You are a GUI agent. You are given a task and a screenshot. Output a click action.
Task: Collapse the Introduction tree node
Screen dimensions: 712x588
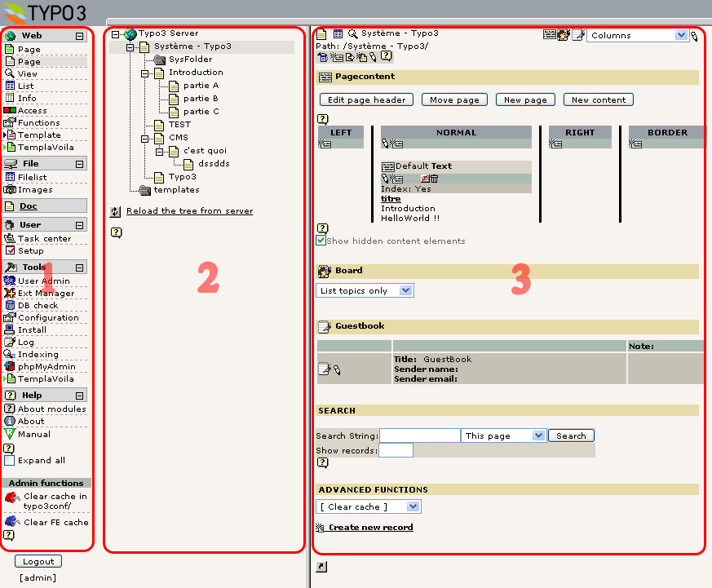(x=145, y=73)
